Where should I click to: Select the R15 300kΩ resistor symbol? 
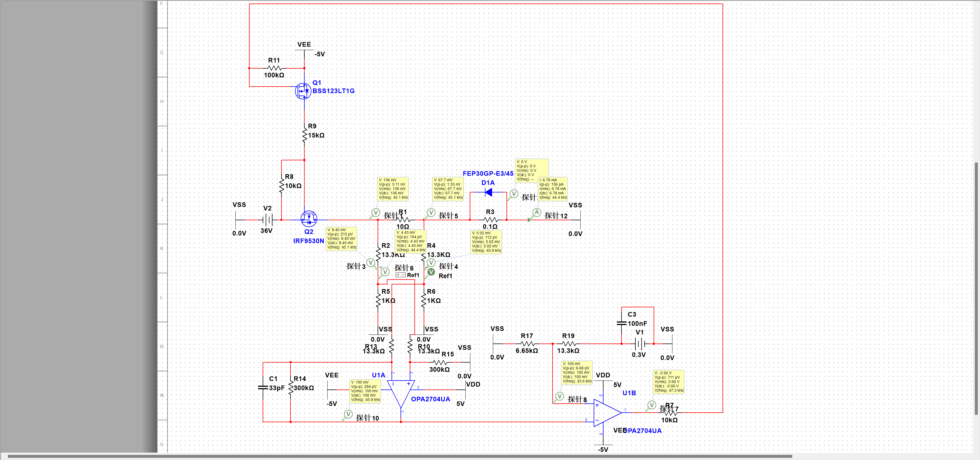[440, 362]
